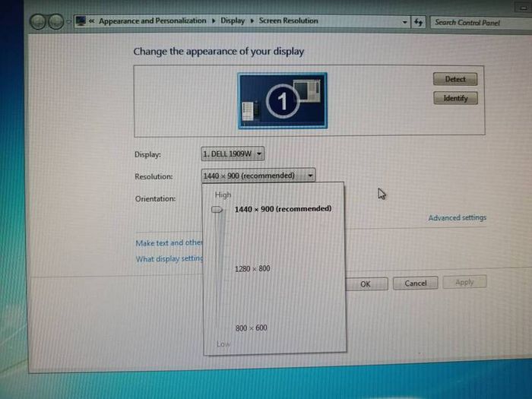This screenshot has width=532, height=399.
Task: Click the Detect button
Action: click(455, 79)
